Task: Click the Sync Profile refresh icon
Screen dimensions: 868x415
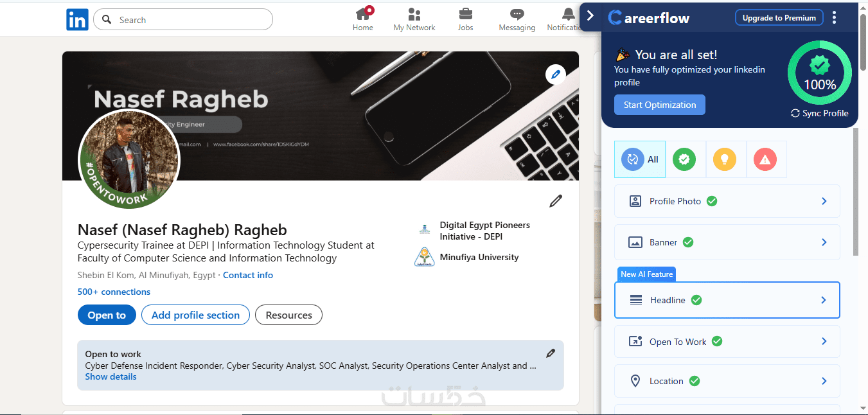Action: (795, 114)
